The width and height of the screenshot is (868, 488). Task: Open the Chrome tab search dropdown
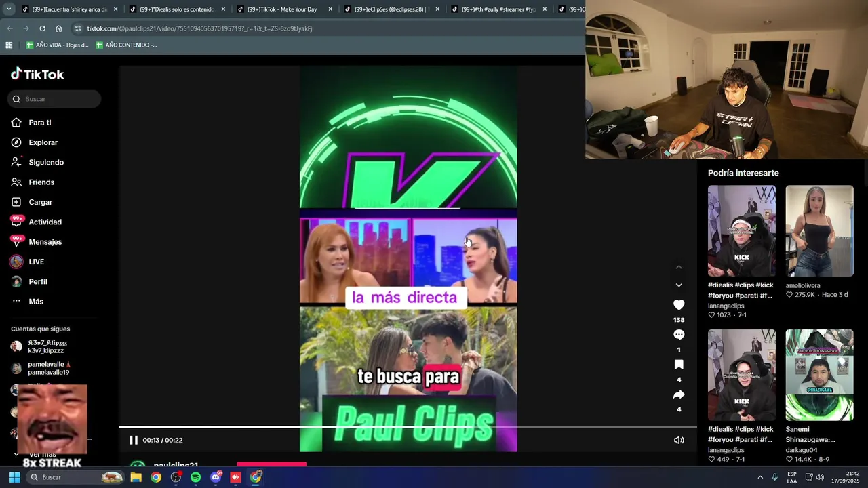tap(9, 9)
